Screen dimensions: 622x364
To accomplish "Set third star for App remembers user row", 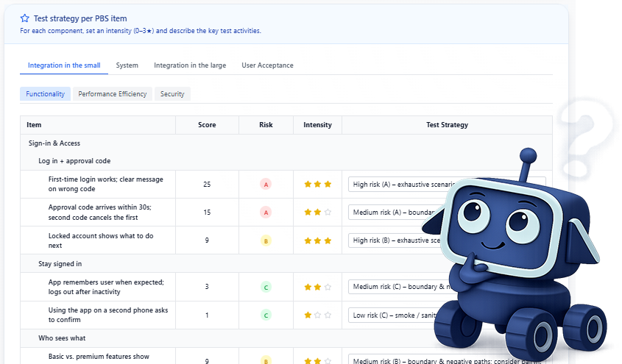I will [328, 287].
